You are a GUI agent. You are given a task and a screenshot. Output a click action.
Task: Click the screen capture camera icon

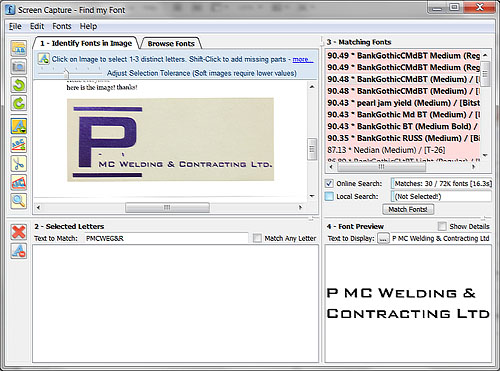tap(19, 67)
